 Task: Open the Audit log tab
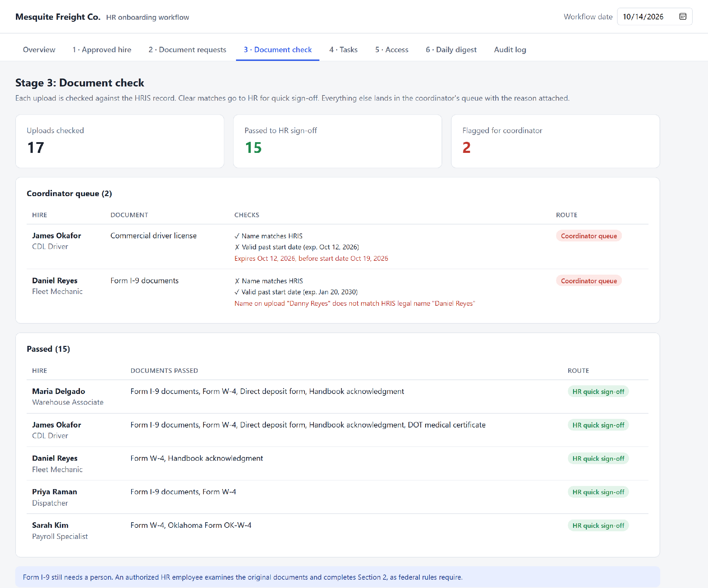(x=510, y=49)
